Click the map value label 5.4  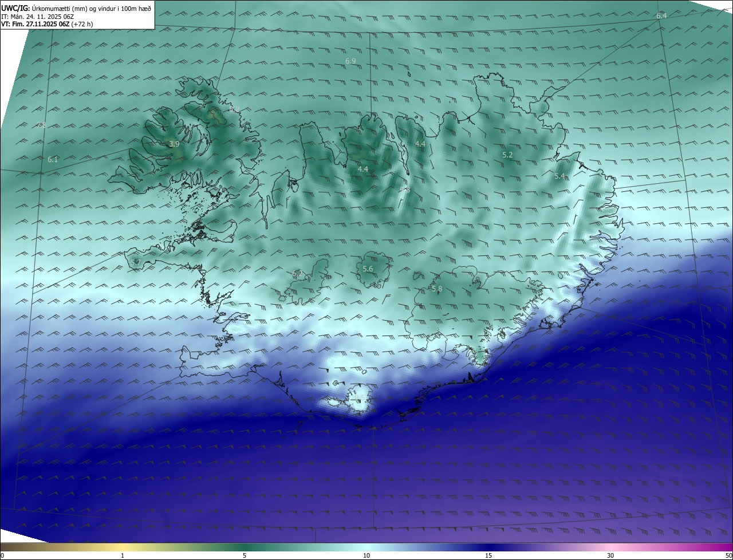[559, 176]
